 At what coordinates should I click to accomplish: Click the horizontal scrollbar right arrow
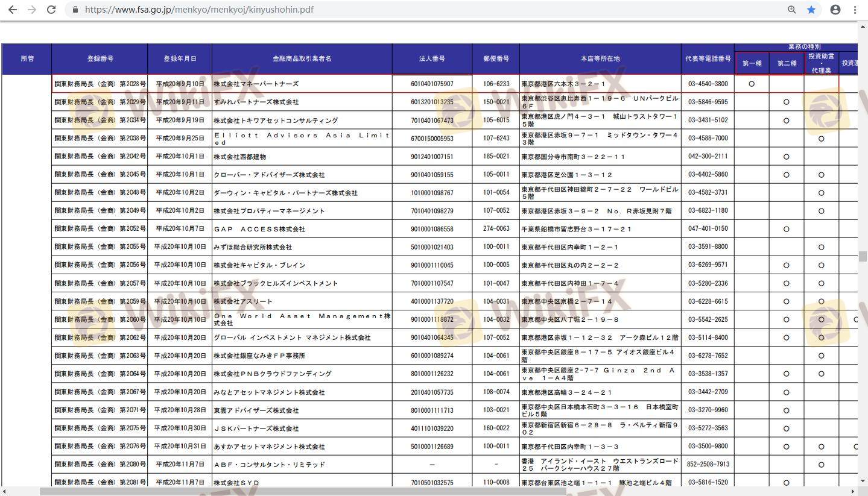853,492
